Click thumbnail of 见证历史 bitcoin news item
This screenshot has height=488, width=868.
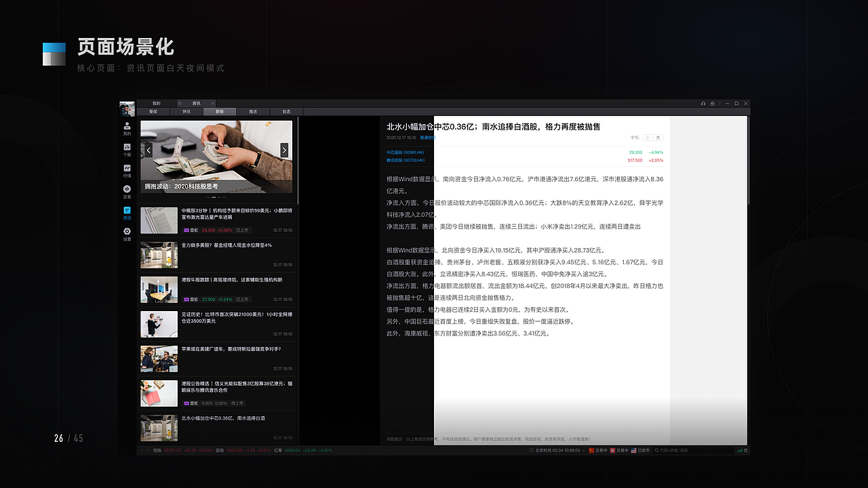[x=159, y=324]
